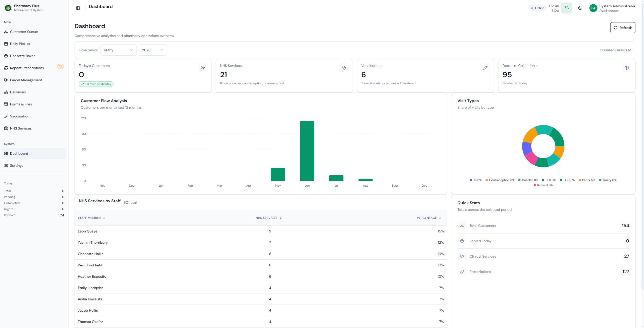This screenshot has height=328, width=644.
Task: Open Forms & Files section
Action: (x=34, y=104)
